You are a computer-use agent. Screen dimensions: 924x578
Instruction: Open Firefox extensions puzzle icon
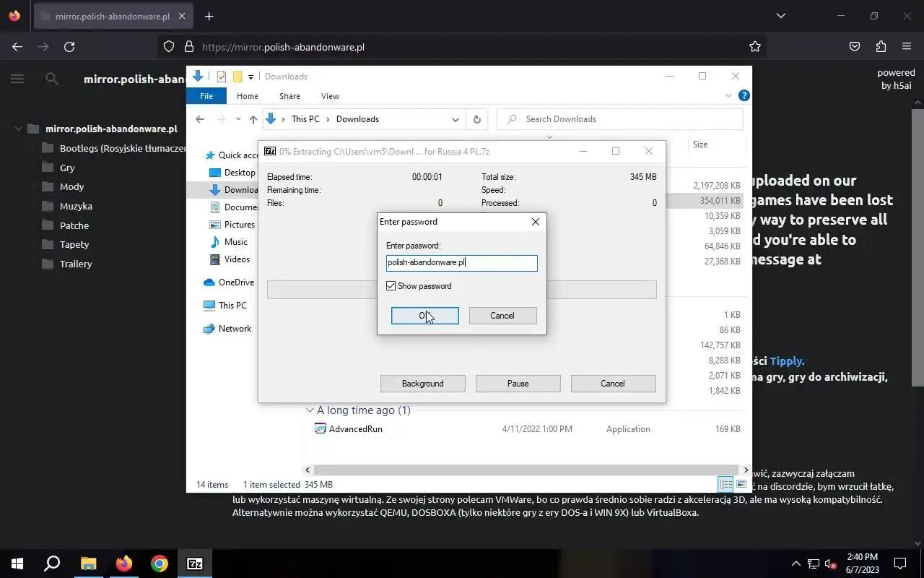click(x=881, y=47)
